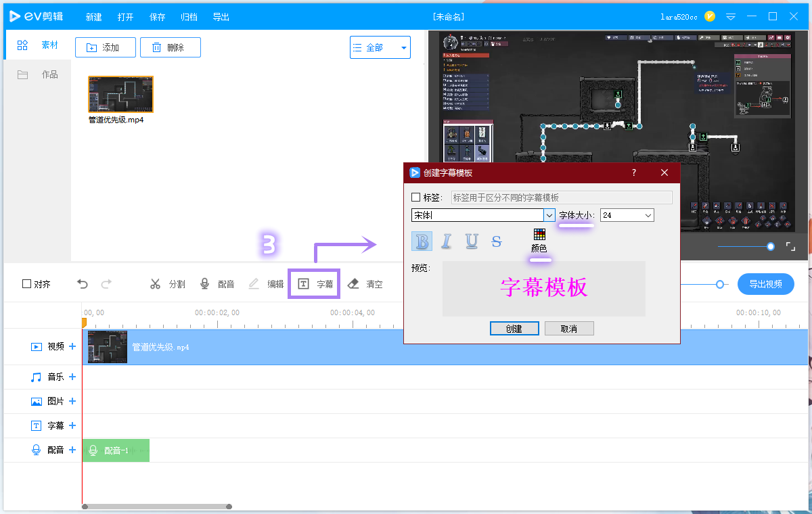Click the gold VIP badge icon

(710, 16)
